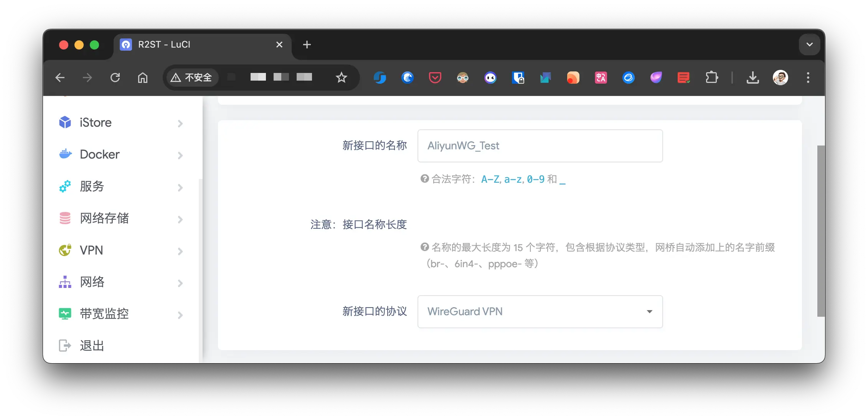Click the 退出 logout icon
Image resolution: width=868 pixels, height=420 pixels.
(x=65, y=346)
